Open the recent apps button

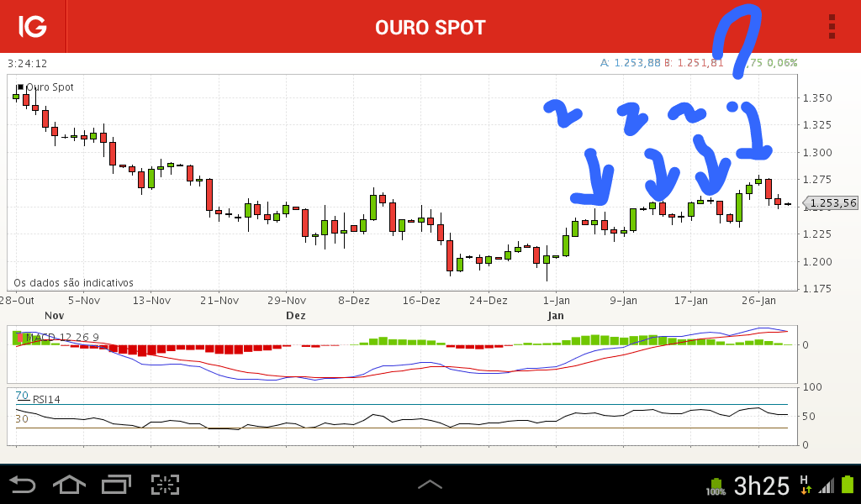(x=116, y=485)
